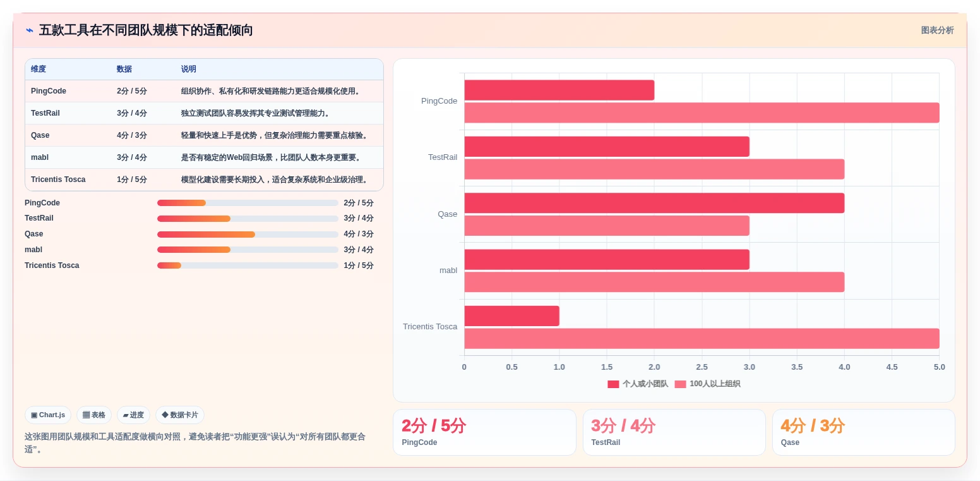The height and width of the screenshot is (481, 980).
Task: Select the 数据卡片 tag chip
Action: [180, 415]
